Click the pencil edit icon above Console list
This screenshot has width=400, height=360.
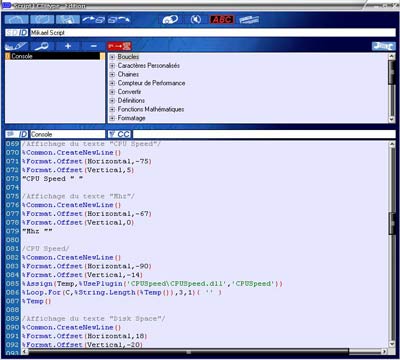coord(16,46)
